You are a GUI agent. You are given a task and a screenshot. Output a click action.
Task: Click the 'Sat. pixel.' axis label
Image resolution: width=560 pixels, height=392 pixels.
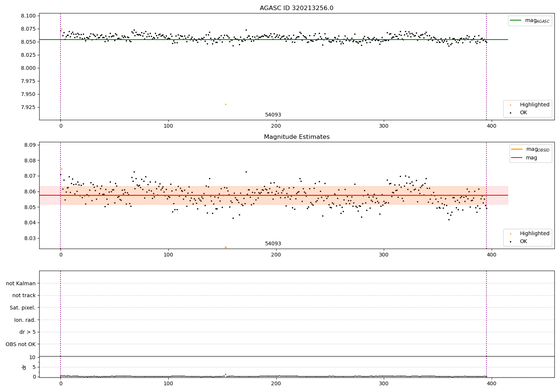[23, 308]
